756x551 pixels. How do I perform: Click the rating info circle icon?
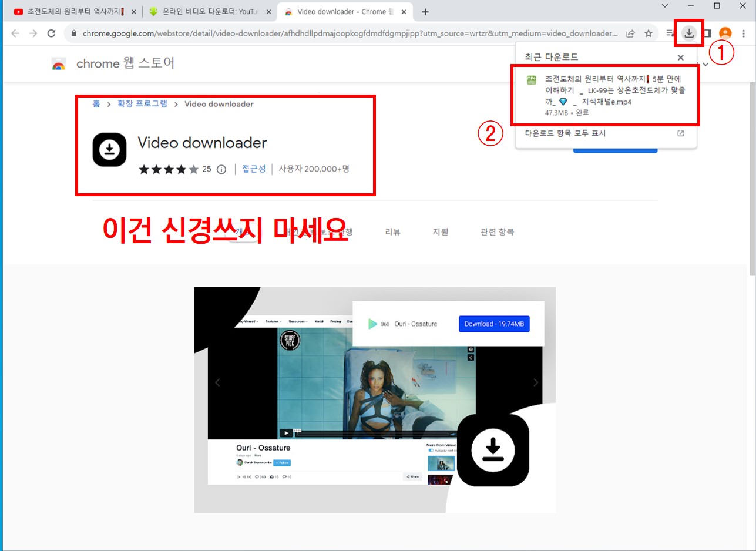221,169
